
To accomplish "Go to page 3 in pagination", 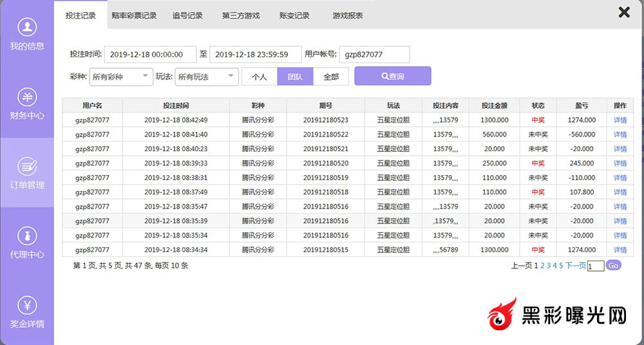I will (548, 265).
